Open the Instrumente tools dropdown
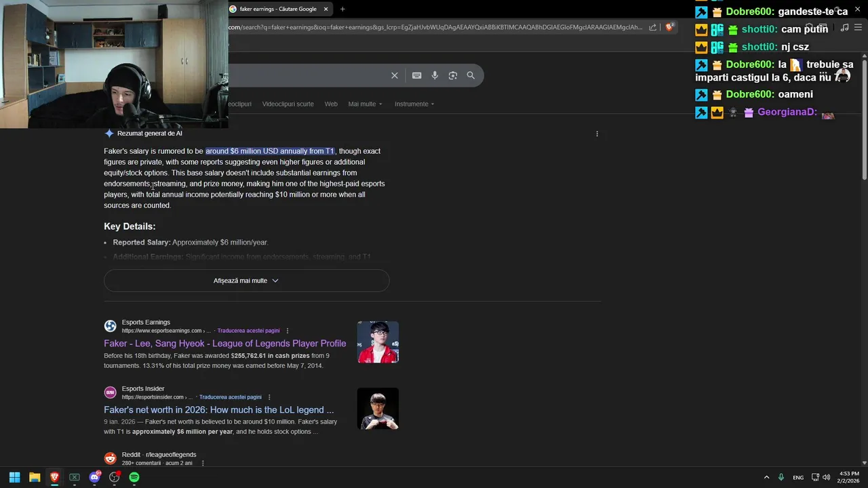The width and height of the screenshot is (868, 488). click(414, 104)
